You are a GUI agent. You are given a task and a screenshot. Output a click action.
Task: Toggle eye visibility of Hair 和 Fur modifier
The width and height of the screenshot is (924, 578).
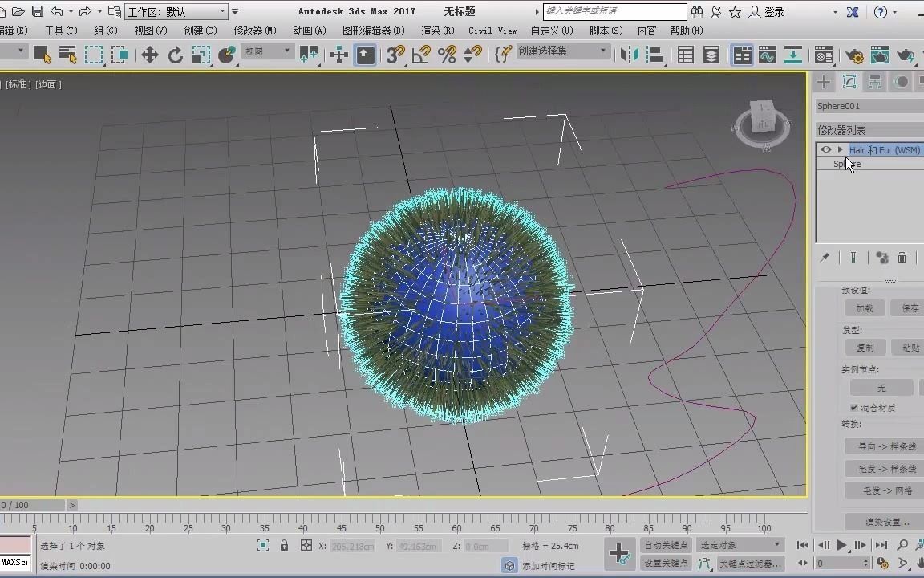click(x=825, y=150)
